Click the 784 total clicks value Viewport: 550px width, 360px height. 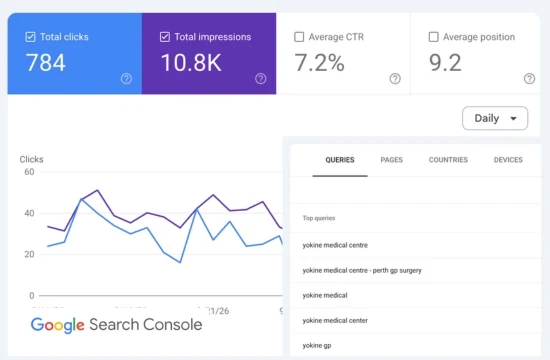[46, 63]
